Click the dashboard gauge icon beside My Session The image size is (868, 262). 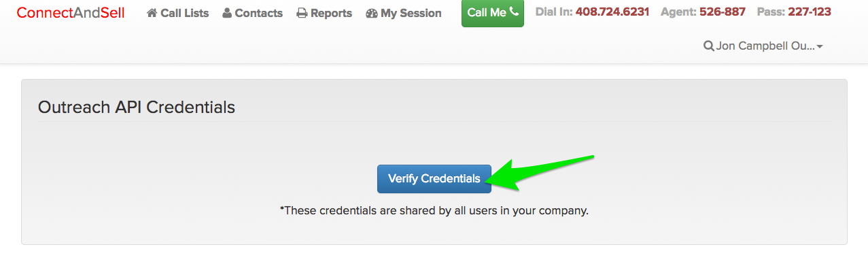371,13
